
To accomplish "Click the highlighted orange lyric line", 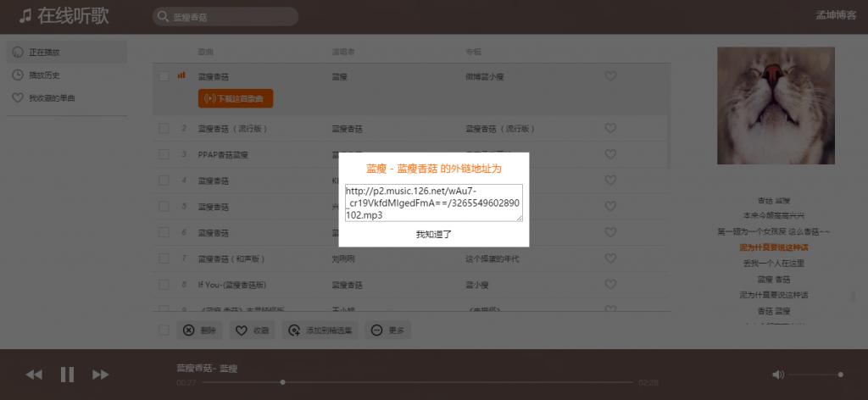I will pos(774,247).
